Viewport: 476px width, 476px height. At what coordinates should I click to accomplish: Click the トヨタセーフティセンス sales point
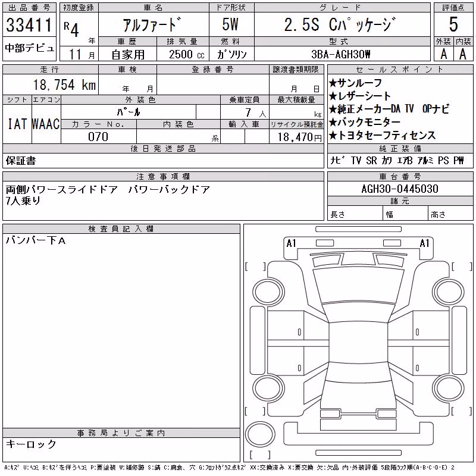point(382,136)
